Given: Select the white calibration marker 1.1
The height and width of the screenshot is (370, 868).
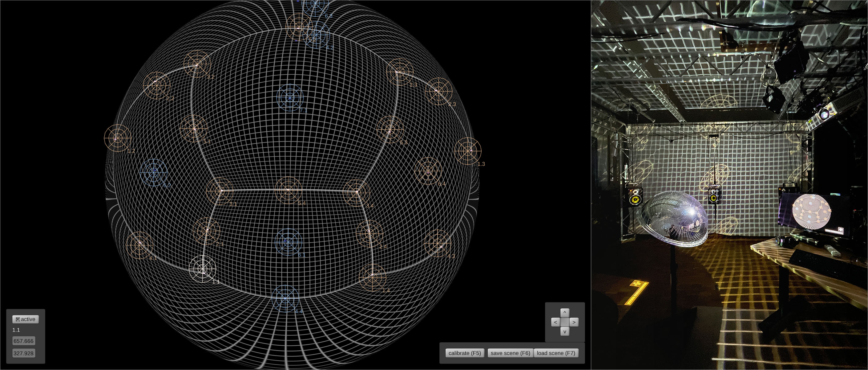Looking at the screenshot, I should click(203, 269).
